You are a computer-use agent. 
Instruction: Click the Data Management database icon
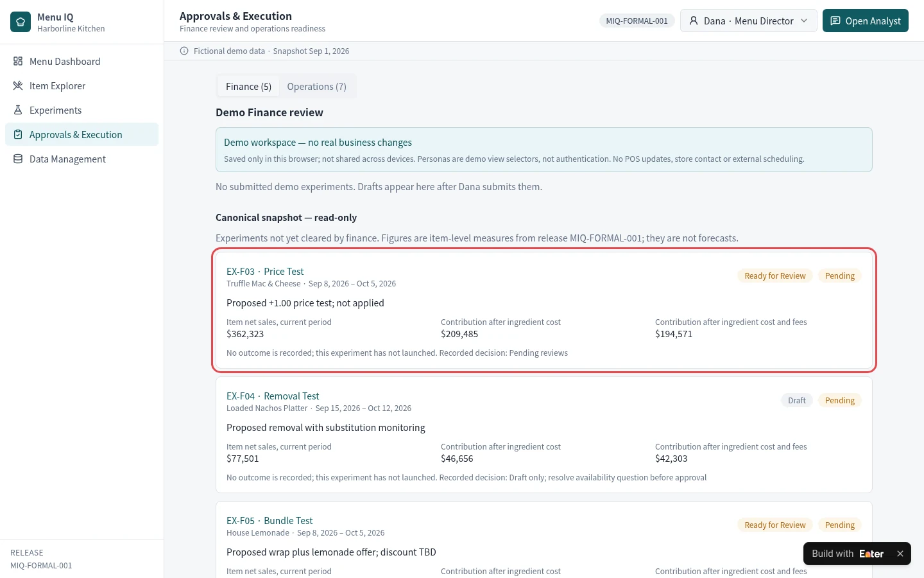click(x=18, y=159)
